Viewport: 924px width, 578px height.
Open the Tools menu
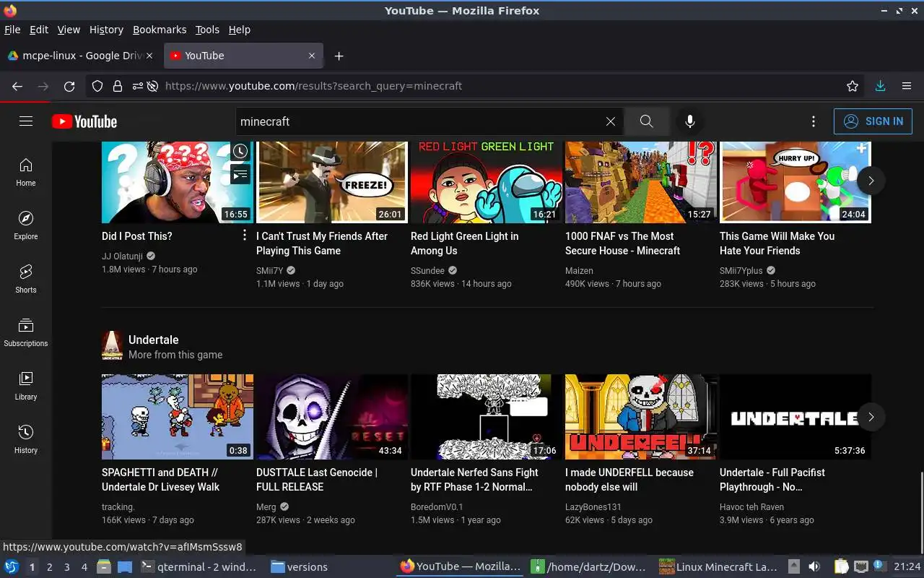[x=207, y=30]
